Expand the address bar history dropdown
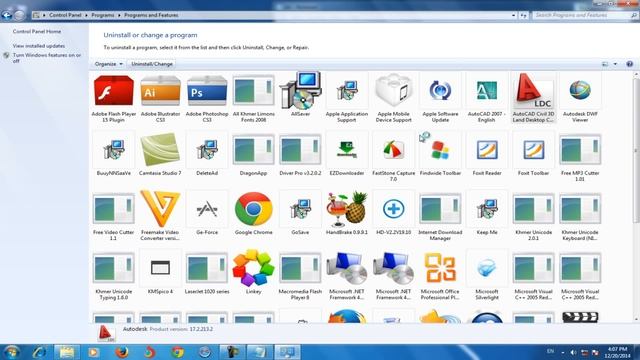This screenshot has height=360, width=640. [x=513, y=15]
